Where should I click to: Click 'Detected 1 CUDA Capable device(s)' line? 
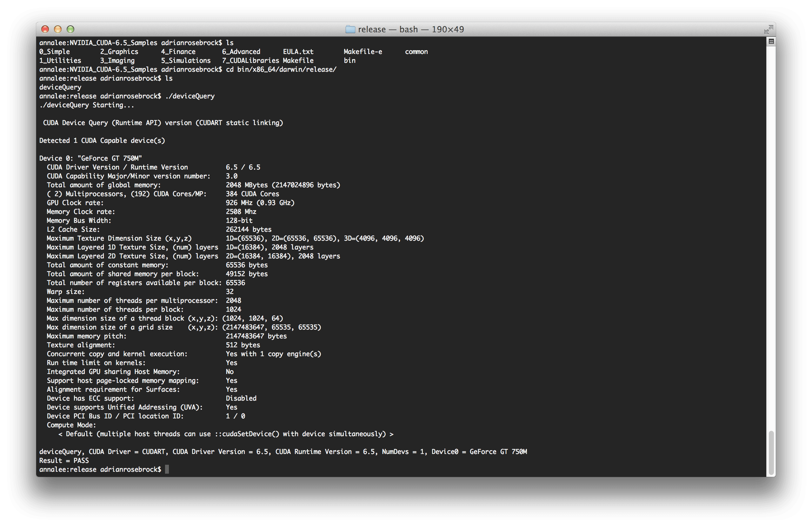[102, 140]
